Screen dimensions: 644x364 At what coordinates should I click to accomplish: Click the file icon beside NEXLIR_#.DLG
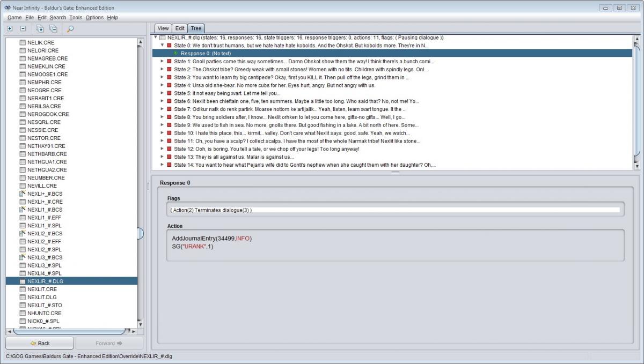[x=23, y=281]
